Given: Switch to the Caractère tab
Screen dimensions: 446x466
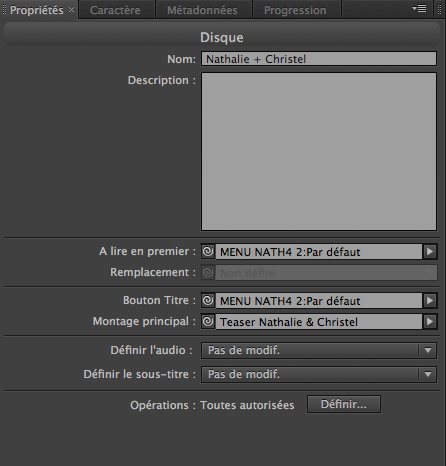Looking at the screenshot, I should pos(115,10).
